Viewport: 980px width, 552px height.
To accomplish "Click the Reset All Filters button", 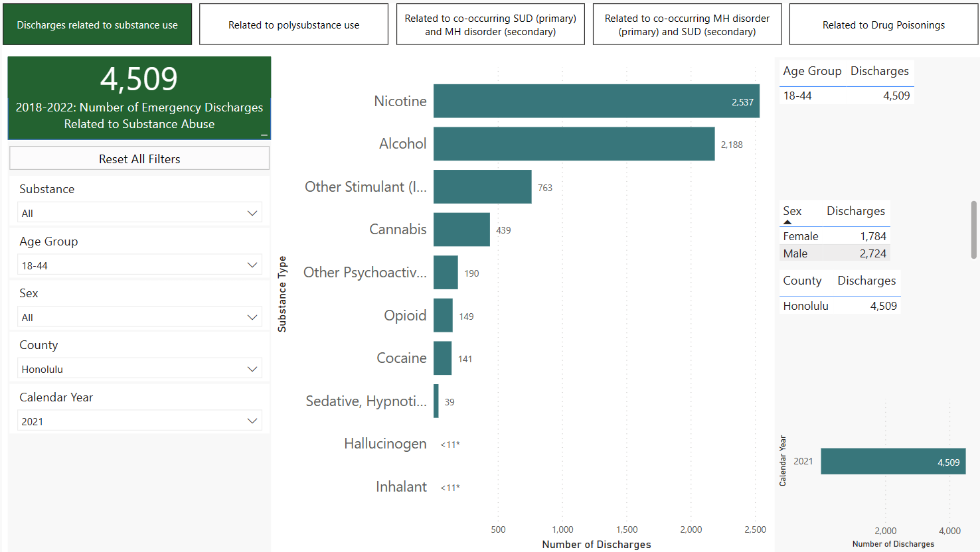I will (x=139, y=159).
